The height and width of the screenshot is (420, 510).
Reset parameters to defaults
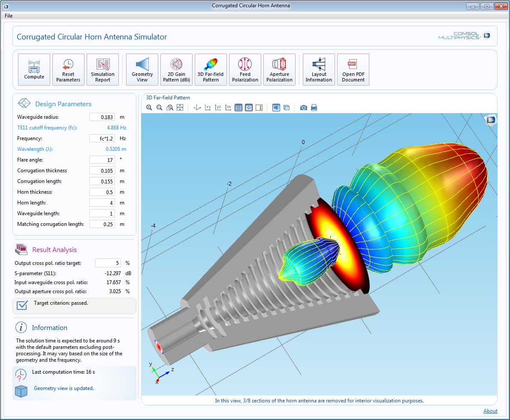[x=68, y=69]
